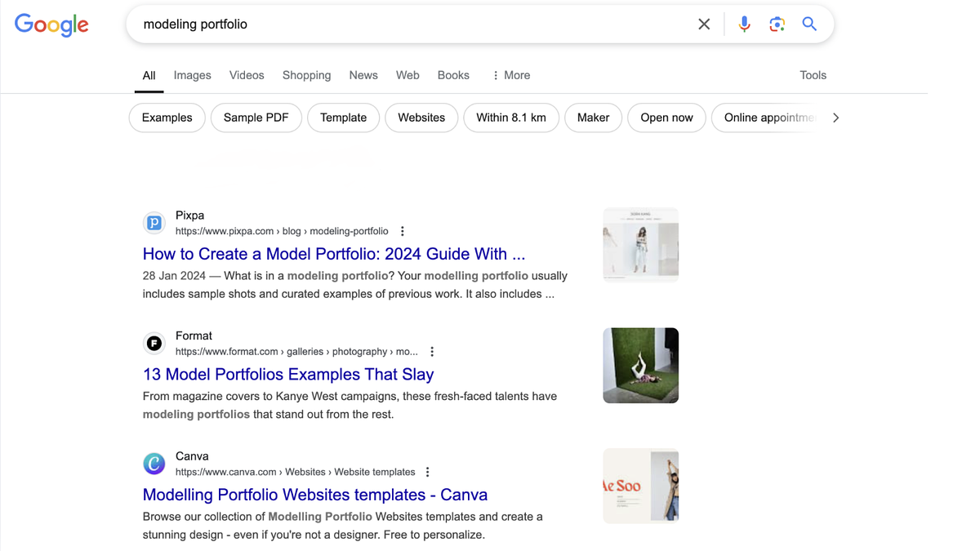Click the Format site name text
The image size is (980, 551).
pyautogui.click(x=194, y=335)
